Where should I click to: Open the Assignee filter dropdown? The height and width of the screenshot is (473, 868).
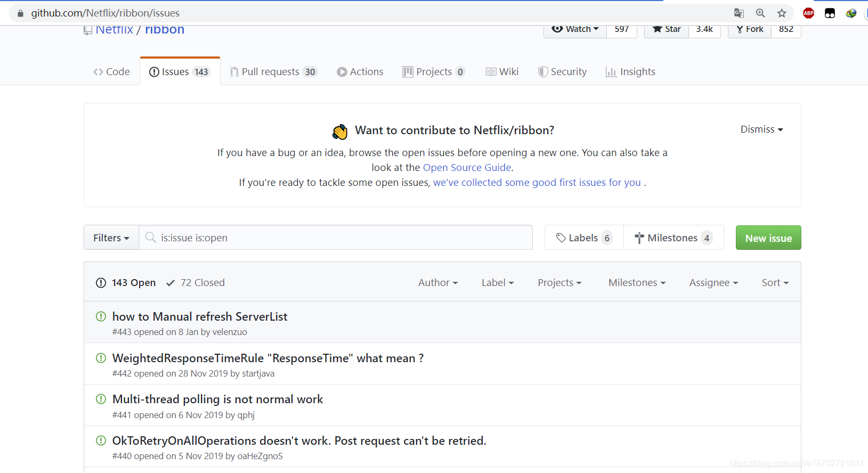(714, 283)
